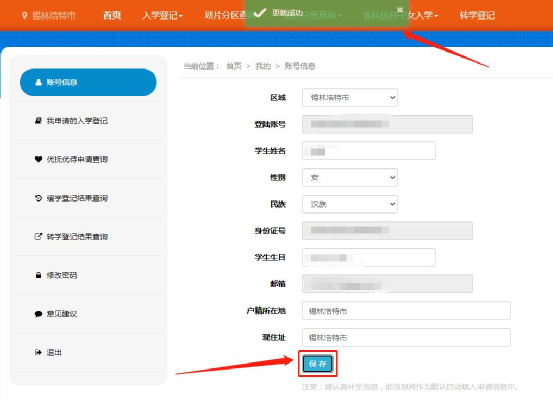This screenshot has height=400, width=553.
Task: Click the share icon for 转学登记结果查询
Action: point(38,236)
